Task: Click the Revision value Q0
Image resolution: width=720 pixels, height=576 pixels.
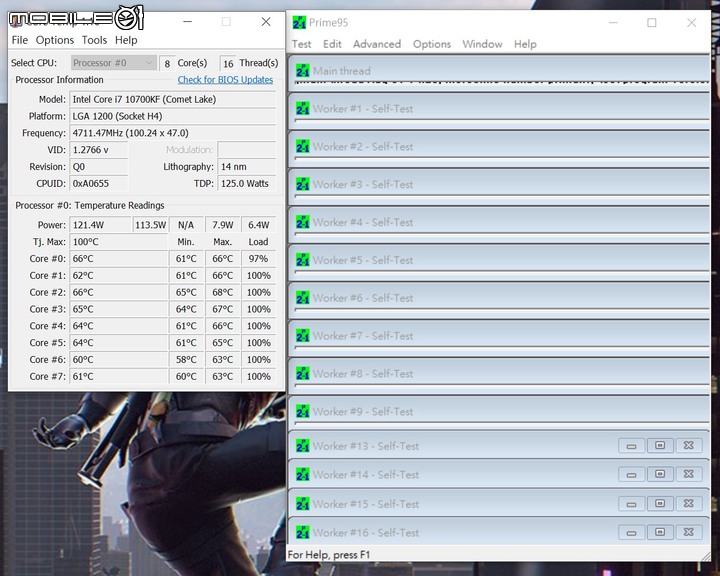Action: coord(99,167)
